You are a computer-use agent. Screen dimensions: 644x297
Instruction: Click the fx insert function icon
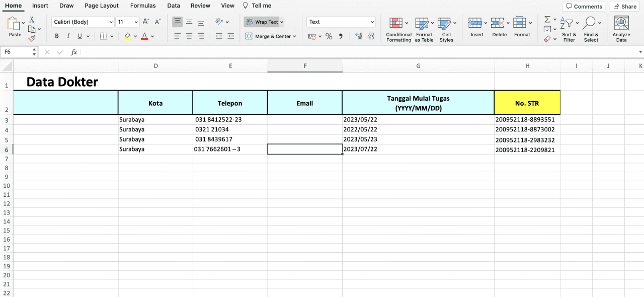pos(74,52)
